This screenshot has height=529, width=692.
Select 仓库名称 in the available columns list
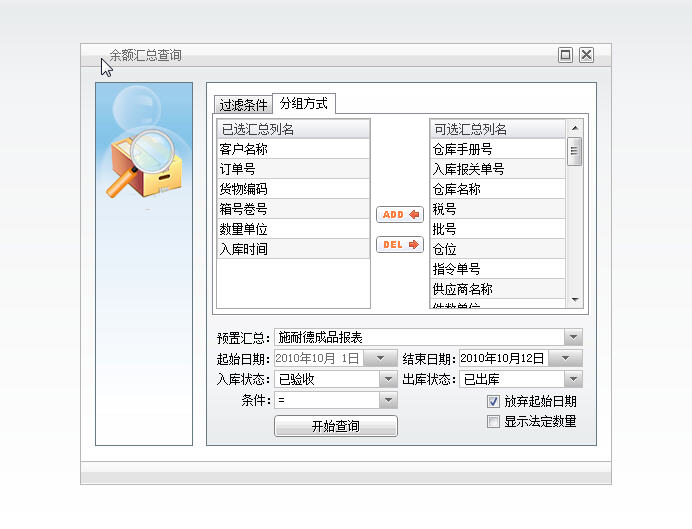point(497,189)
